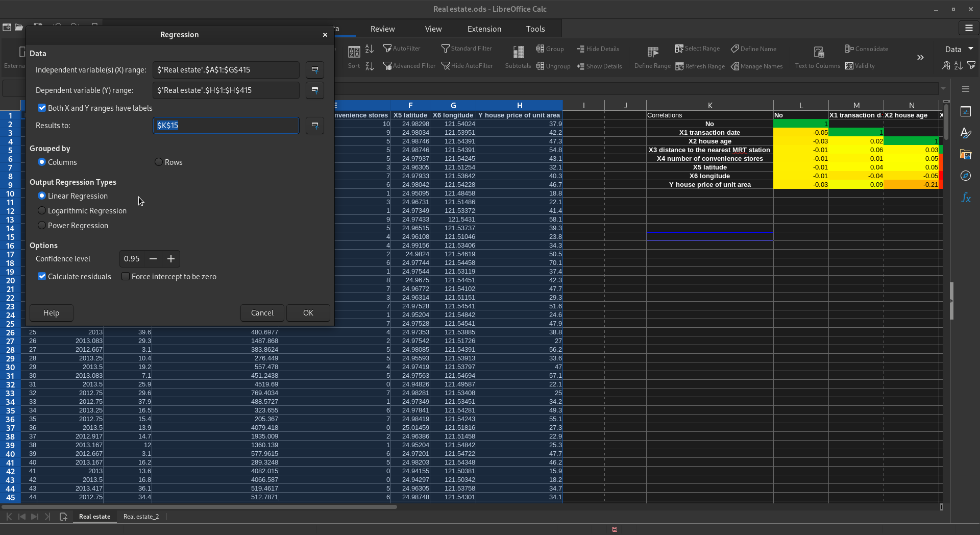This screenshot has width=980, height=535.
Task: Open the Navigator sidebar icon
Action: point(966,176)
